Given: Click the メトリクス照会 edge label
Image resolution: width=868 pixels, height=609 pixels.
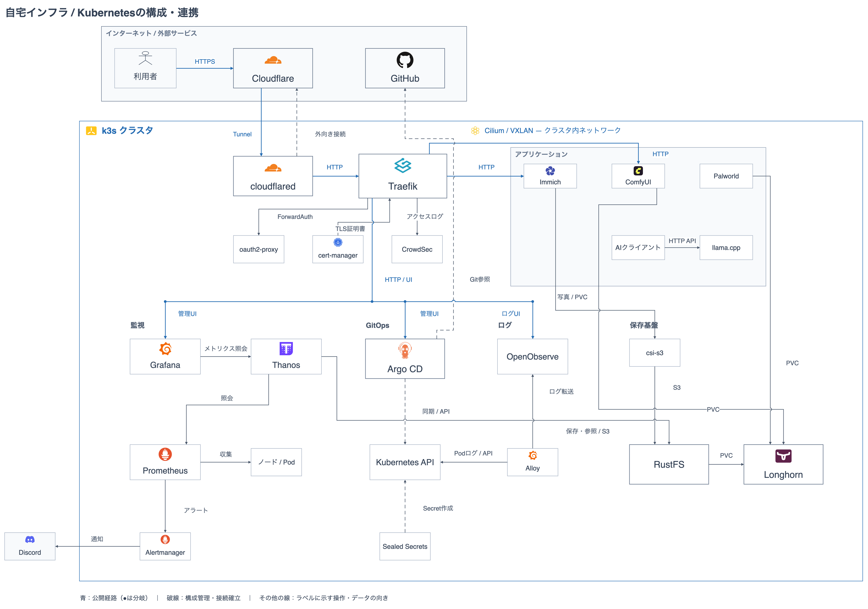Looking at the screenshot, I should pos(226,348).
